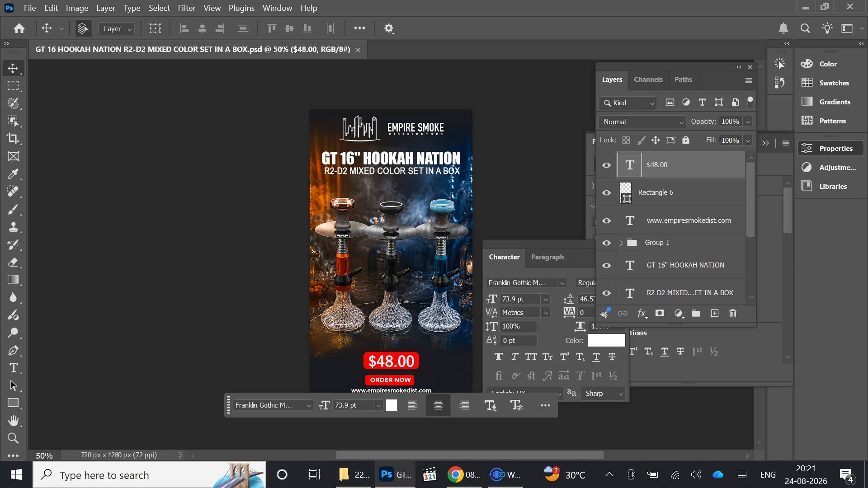868x488 pixels.
Task: Open the Filter menu
Action: [x=186, y=8]
